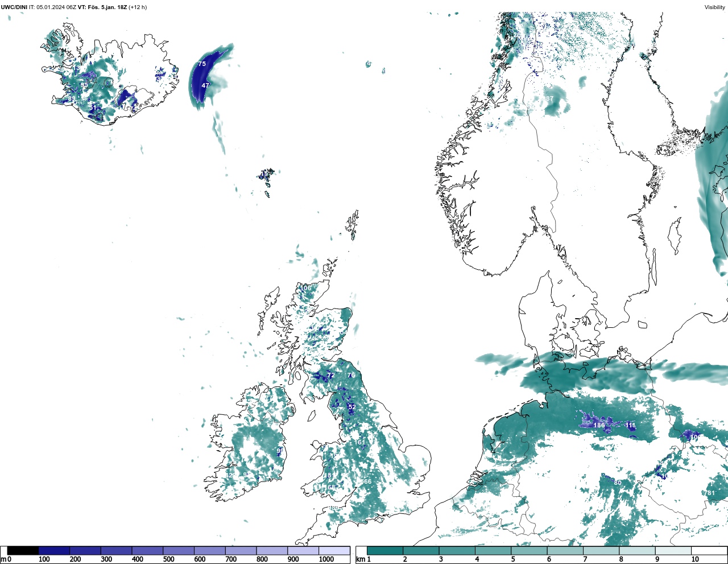This screenshot has width=728, height=564.
Task: Click the 7–8 km light teal swatch
Action: click(x=601, y=551)
